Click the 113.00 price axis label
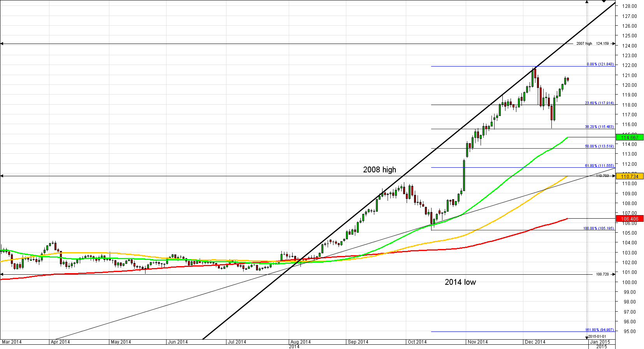The height and width of the screenshot is (349, 644). click(629, 154)
